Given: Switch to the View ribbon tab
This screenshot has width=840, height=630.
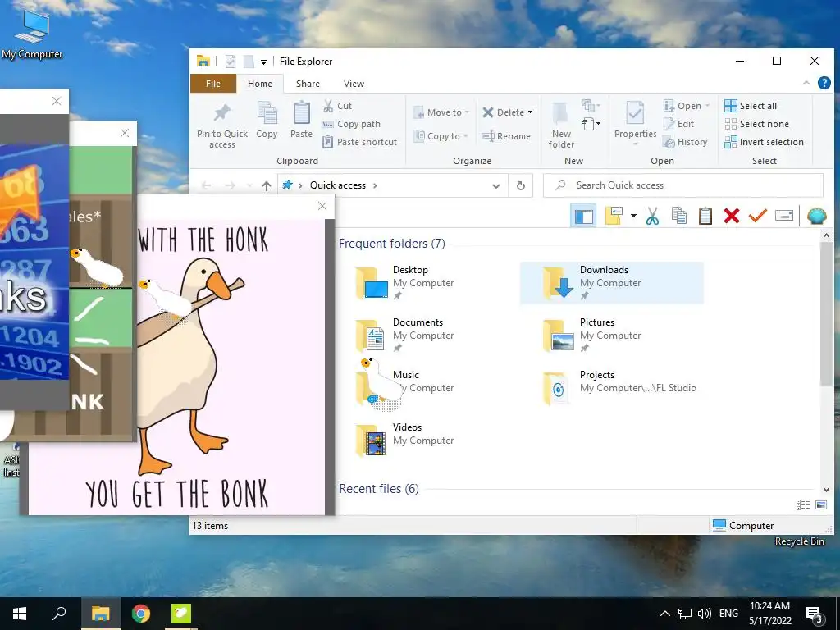Looking at the screenshot, I should (x=354, y=84).
